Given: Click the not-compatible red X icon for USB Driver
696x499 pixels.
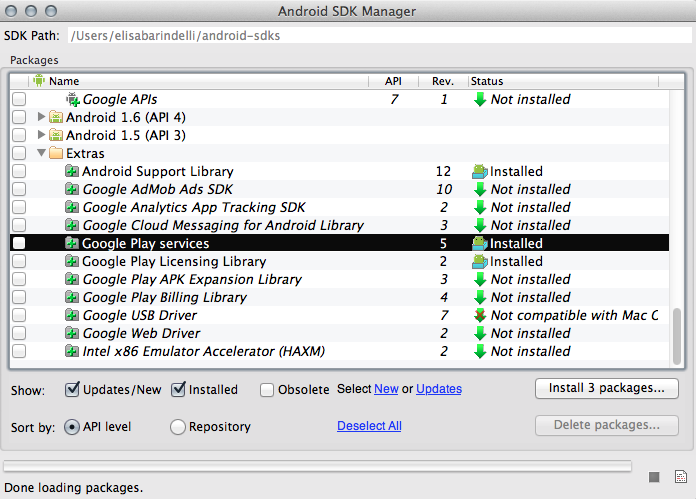Looking at the screenshot, I should pos(480,315).
